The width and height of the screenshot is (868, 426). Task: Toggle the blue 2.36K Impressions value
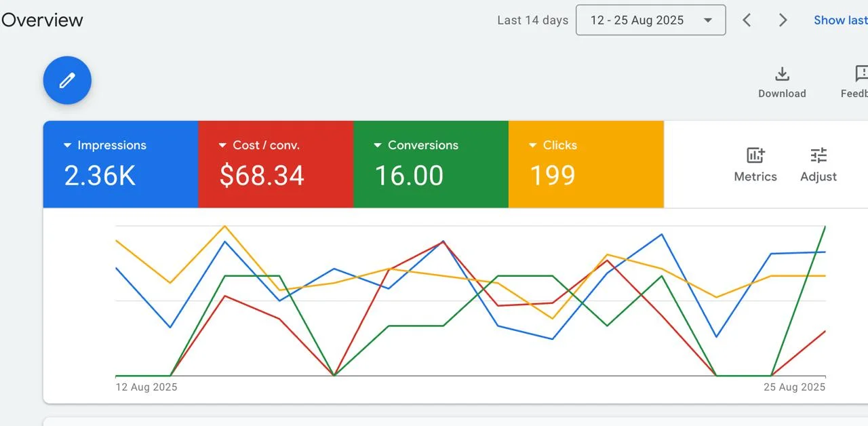pyautogui.click(x=100, y=176)
